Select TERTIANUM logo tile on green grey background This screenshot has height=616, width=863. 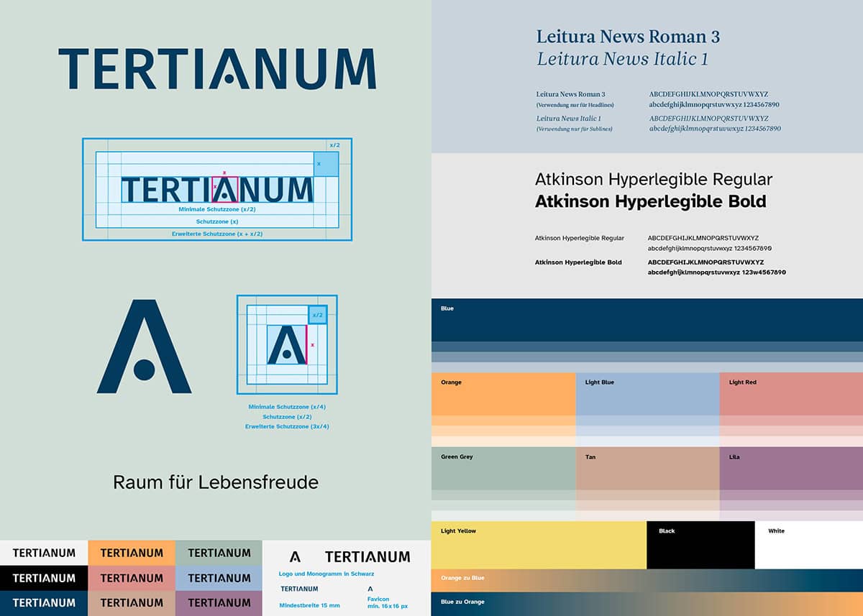coord(219,553)
